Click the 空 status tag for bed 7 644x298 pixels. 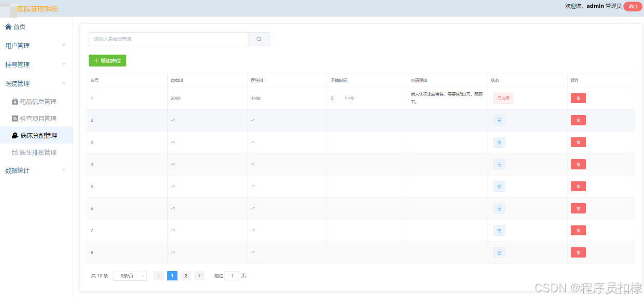click(x=499, y=230)
